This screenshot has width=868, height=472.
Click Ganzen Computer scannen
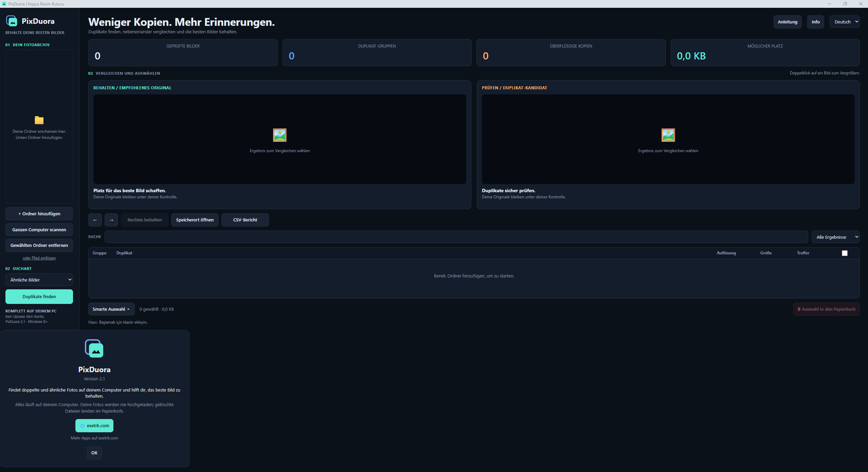coord(39,230)
